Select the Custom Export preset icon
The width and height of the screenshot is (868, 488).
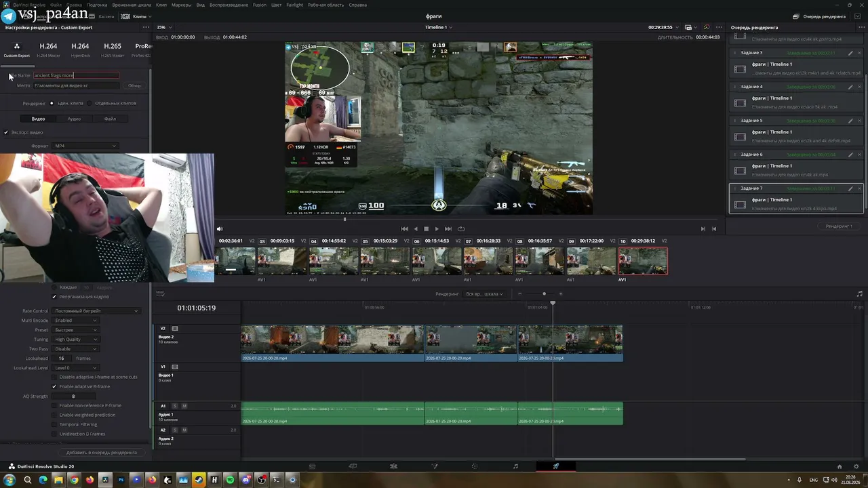pos(16,46)
